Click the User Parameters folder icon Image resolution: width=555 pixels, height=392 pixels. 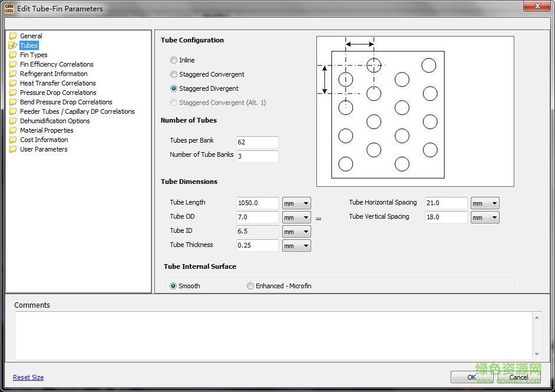(x=13, y=149)
